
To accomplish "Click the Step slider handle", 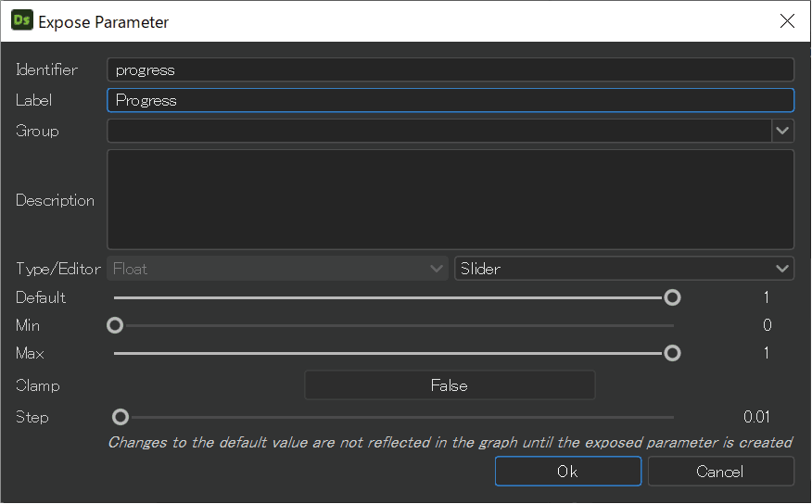I will [121, 417].
